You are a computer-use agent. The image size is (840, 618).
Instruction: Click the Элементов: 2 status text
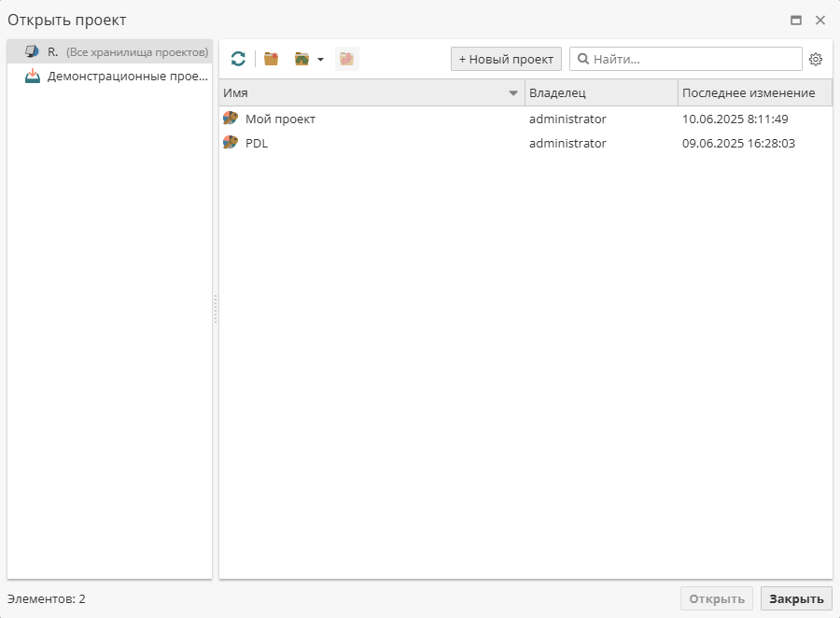(47, 598)
